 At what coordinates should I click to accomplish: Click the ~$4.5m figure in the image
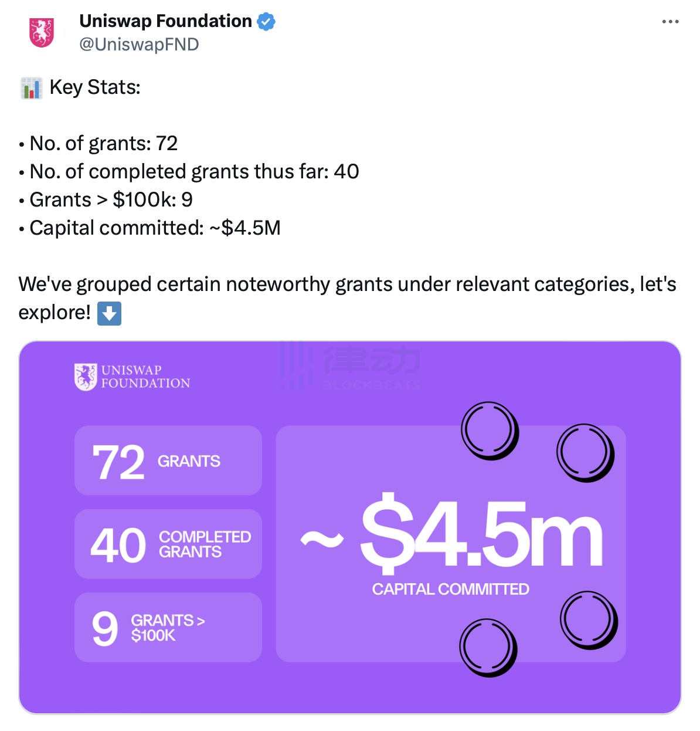pyautogui.click(x=451, y=534)
